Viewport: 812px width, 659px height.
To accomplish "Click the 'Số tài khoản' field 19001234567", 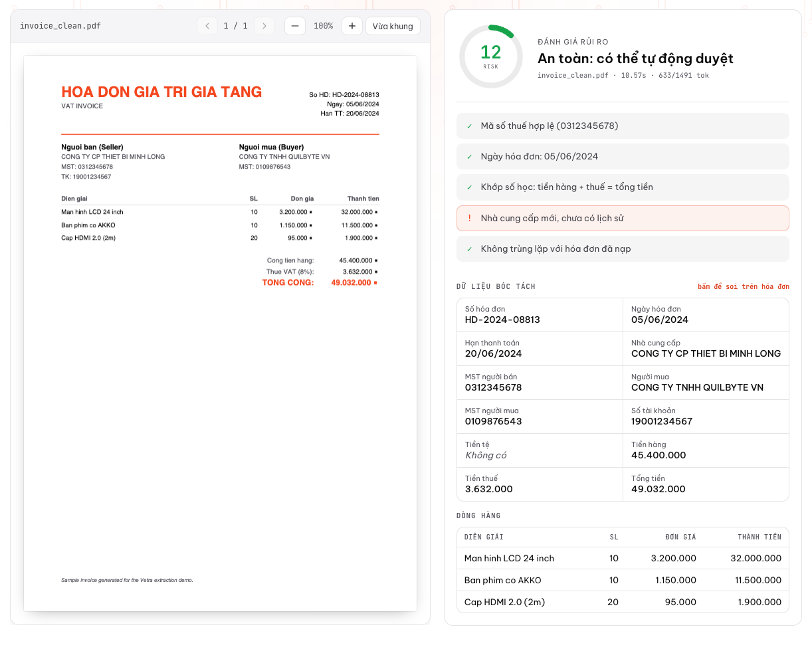I will coord(706,417).
